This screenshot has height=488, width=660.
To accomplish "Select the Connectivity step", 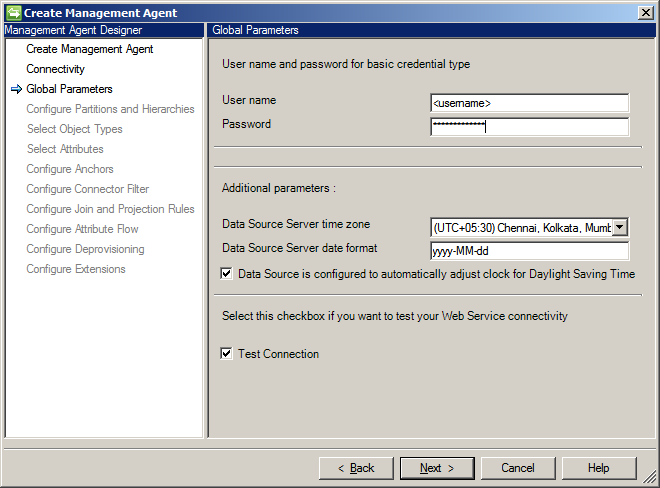I will pyautogui.click(x=55, y=69).
